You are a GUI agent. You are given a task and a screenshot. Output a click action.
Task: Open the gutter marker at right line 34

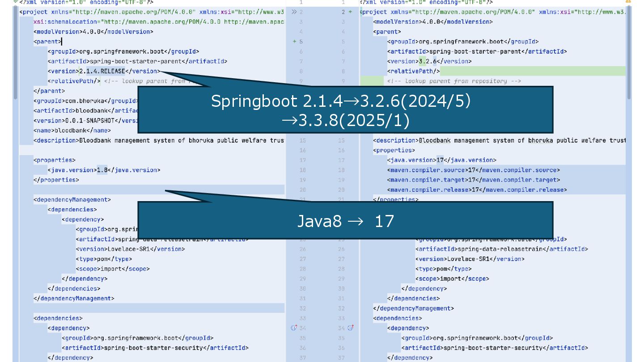[350, 328]
